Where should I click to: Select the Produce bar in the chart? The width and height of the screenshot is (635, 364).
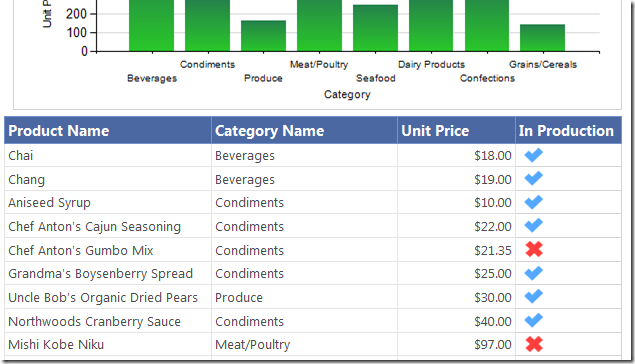click(x=263, y=36)
